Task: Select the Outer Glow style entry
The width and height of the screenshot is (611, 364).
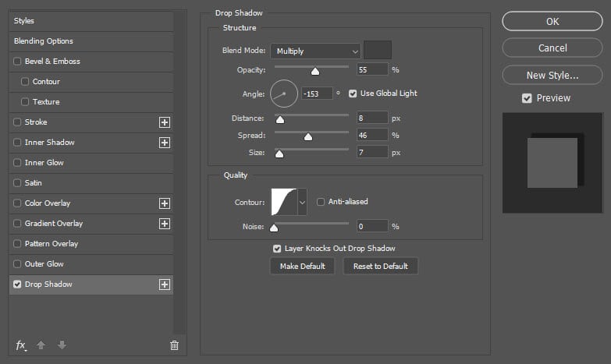Action: pos(44,264)
